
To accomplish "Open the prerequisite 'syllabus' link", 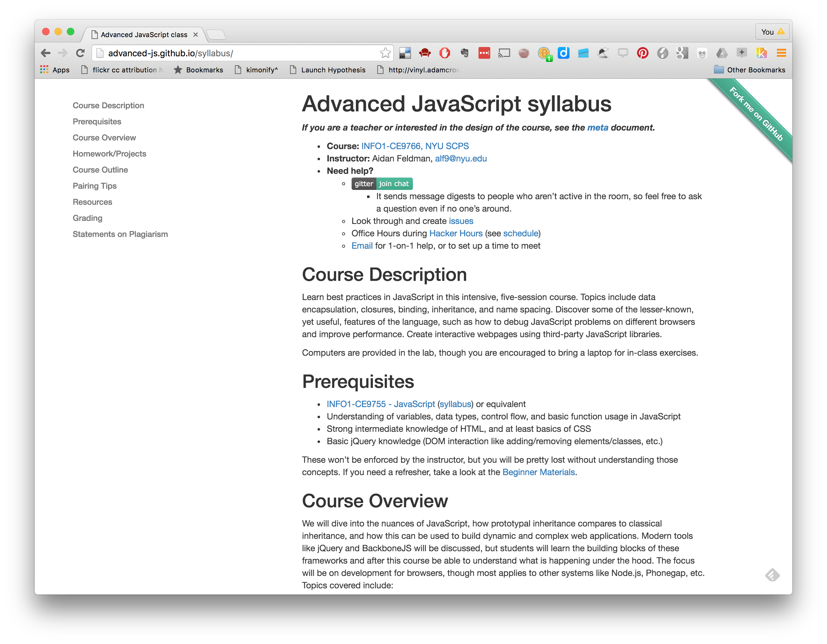I will click(456, 404).
